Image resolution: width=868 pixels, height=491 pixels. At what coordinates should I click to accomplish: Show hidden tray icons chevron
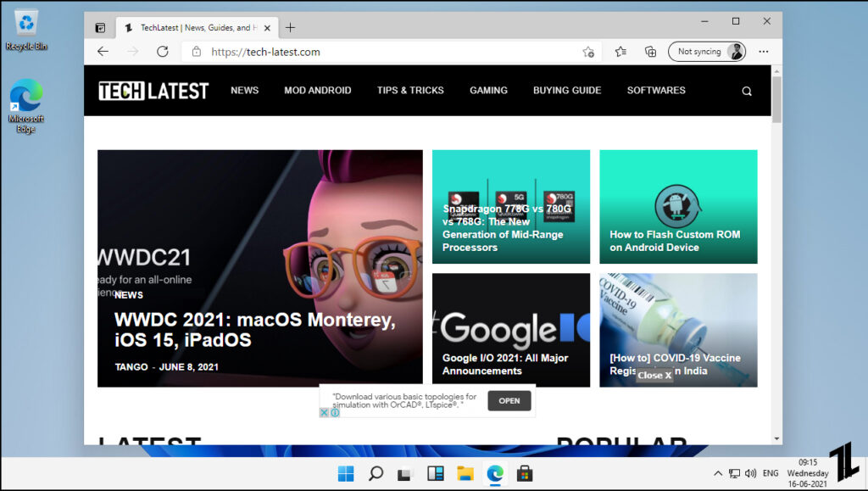[717, 473]
